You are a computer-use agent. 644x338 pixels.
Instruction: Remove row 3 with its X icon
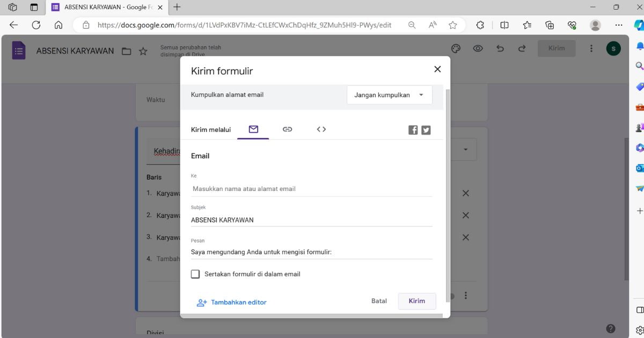click(466, 237)
